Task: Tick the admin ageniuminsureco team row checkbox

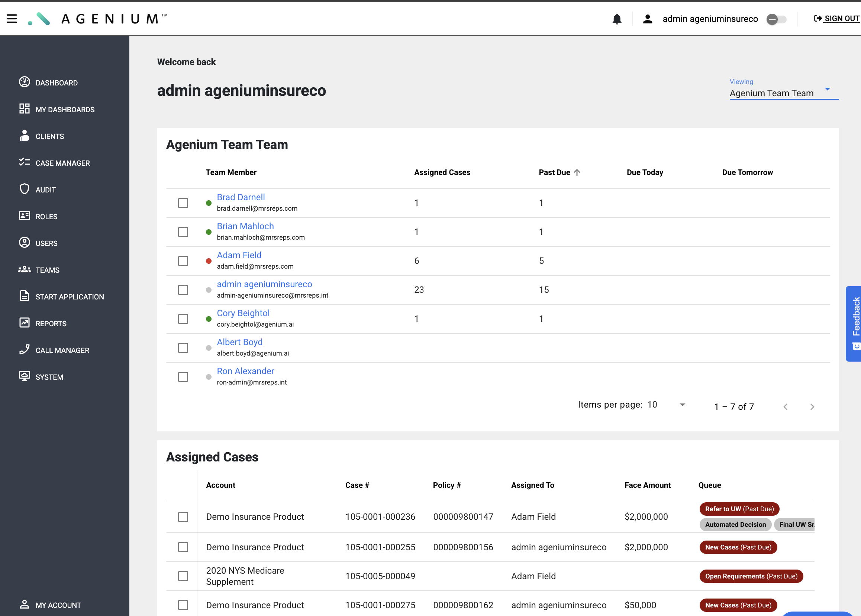Action: (183, 290)
